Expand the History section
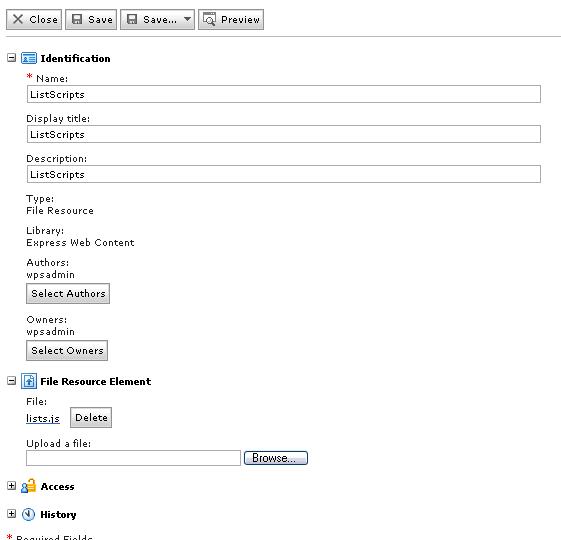 coord(11,514)
